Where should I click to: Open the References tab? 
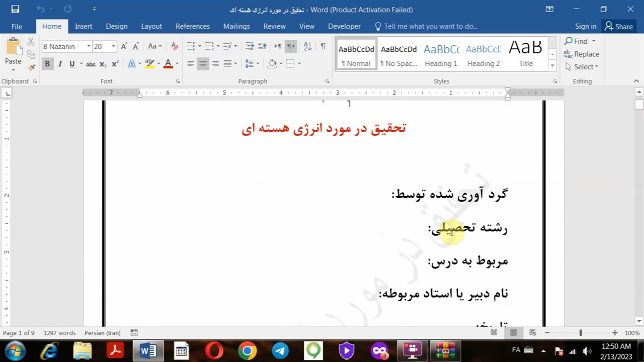click(192, 26)
